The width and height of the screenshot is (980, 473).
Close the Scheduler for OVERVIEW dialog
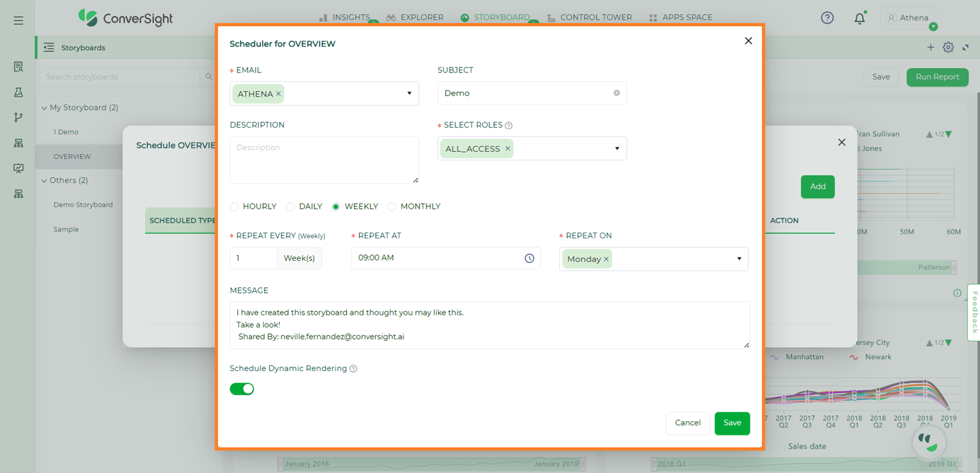click(748, 40)
